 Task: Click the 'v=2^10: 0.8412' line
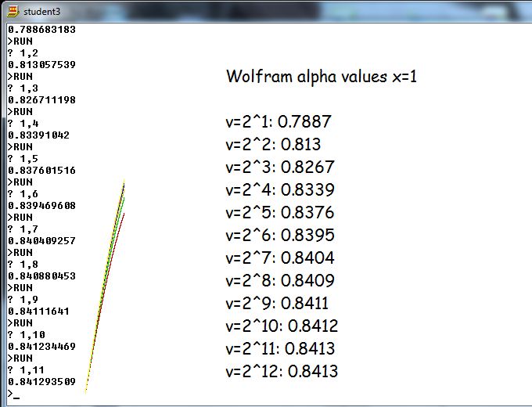click(282, 326)
